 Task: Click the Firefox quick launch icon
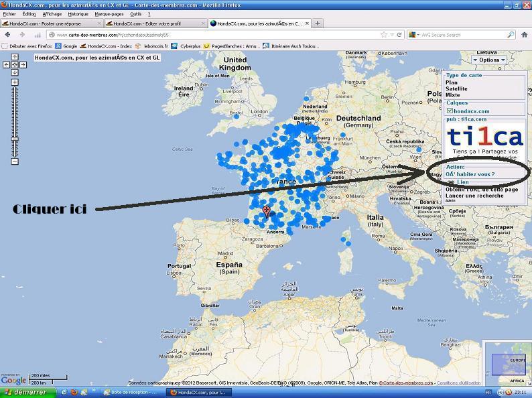click(74, 392)
